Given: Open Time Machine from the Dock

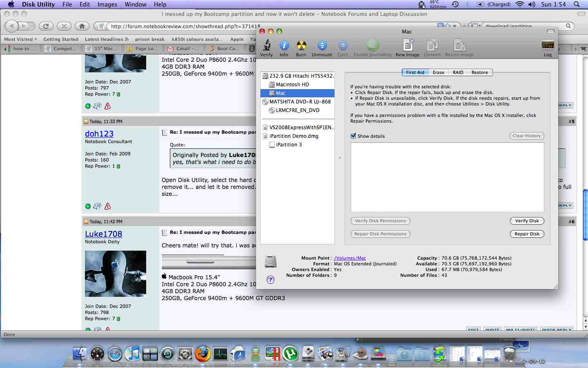Looking at the screenshot, I should click(167, 354).
